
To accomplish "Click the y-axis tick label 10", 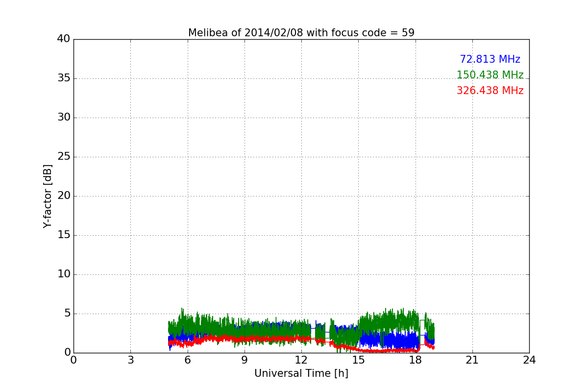I will [x=64, y=274].
